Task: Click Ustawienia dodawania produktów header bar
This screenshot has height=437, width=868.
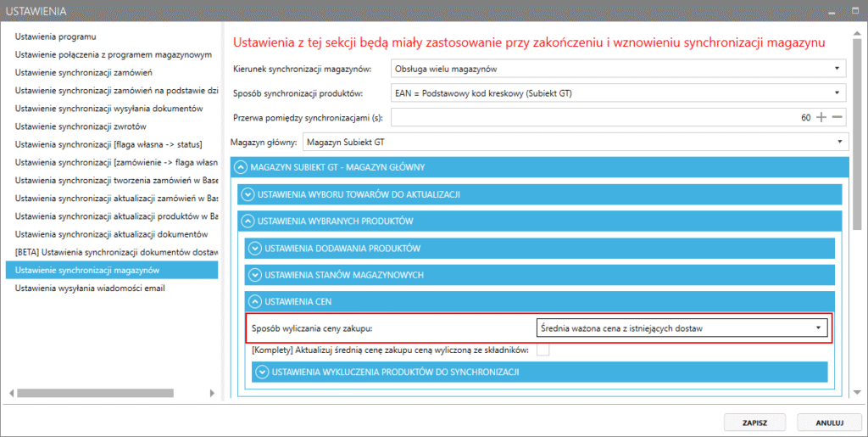Action: point(540,248)
